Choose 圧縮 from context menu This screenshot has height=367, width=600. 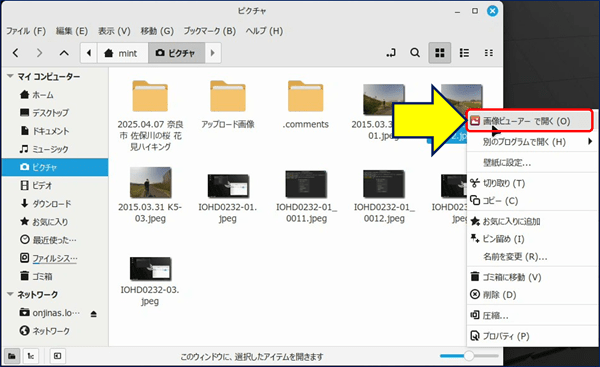pyautogui.click(x=532, y=315)
